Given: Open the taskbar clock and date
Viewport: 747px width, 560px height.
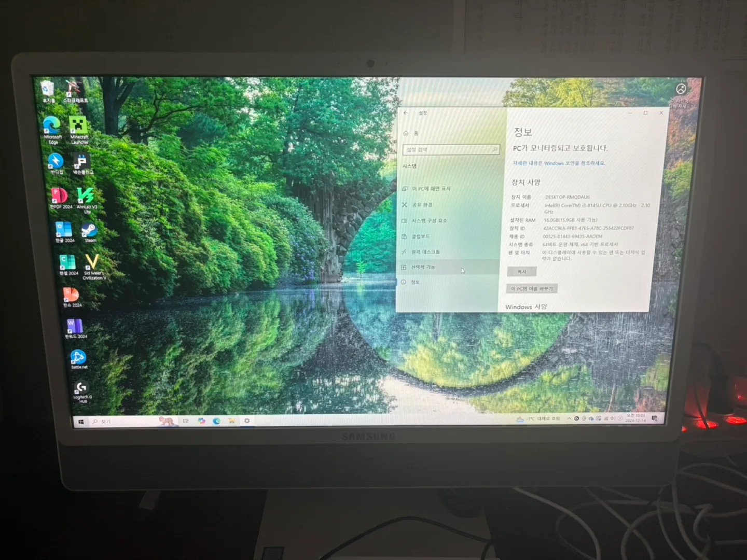Looking at the screenshot, I should [635, 418].
